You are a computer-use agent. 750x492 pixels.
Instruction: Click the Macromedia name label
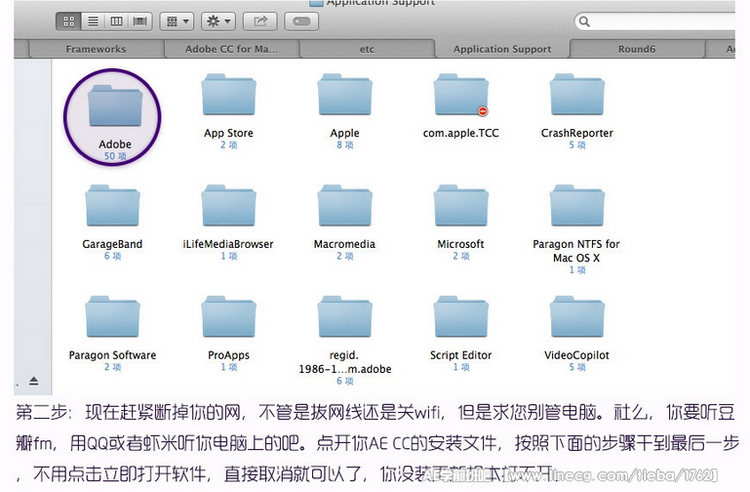pyautogui.click(x=344, y=244)
